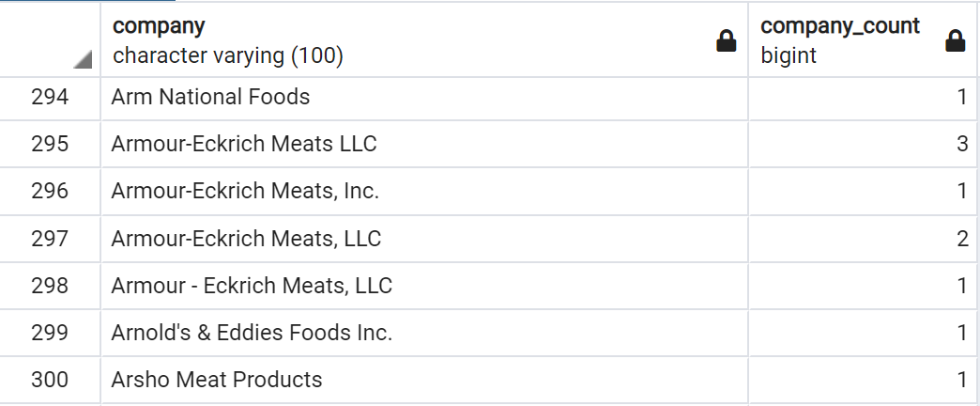Viewport: 980px width, 406px height.
Task: Select row number 296
Action: tap(50, 191)
